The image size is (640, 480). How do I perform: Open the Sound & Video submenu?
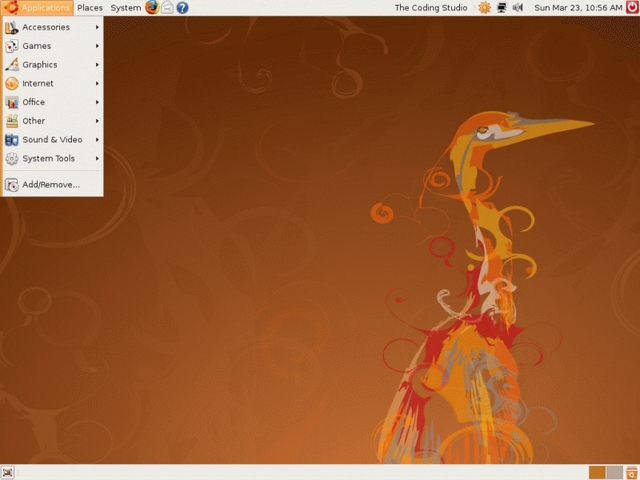(52, 140)
